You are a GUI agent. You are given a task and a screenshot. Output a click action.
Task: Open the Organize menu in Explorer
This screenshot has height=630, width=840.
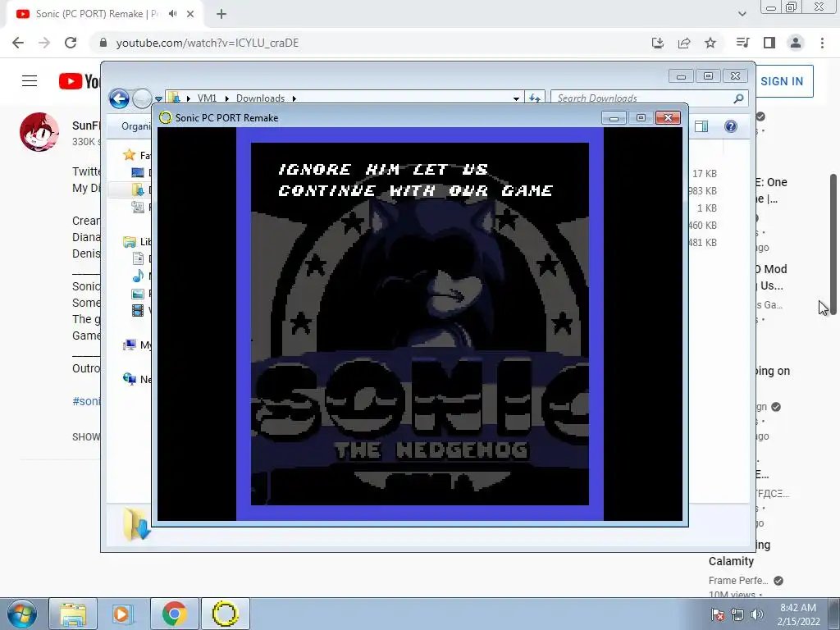coord(136,126)
